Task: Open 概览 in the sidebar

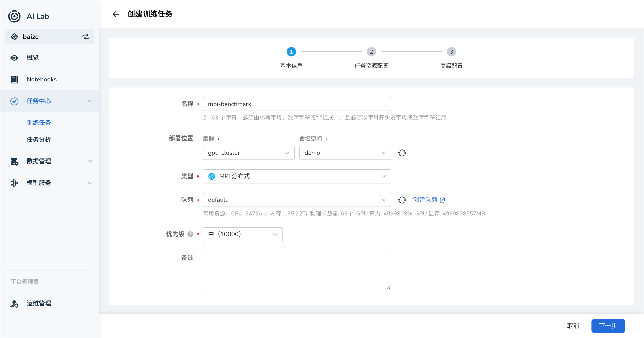Action: [50, 58]
